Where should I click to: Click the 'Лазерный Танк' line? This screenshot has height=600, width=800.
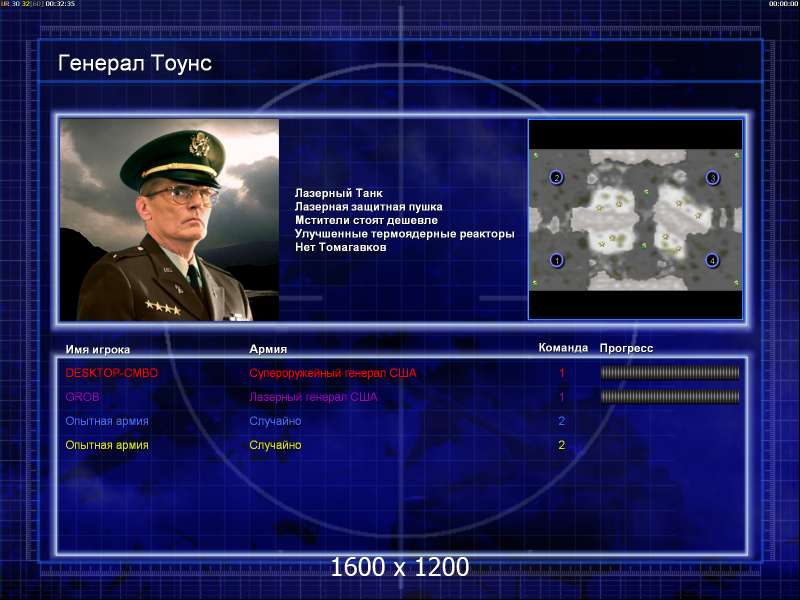pyautogui.click(x=339, y=193)
